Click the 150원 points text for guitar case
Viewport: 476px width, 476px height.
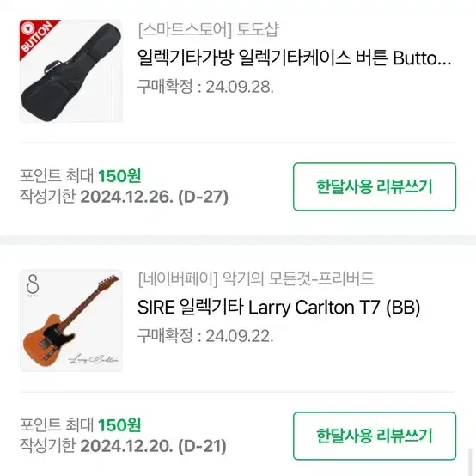(x=119, y=176)
